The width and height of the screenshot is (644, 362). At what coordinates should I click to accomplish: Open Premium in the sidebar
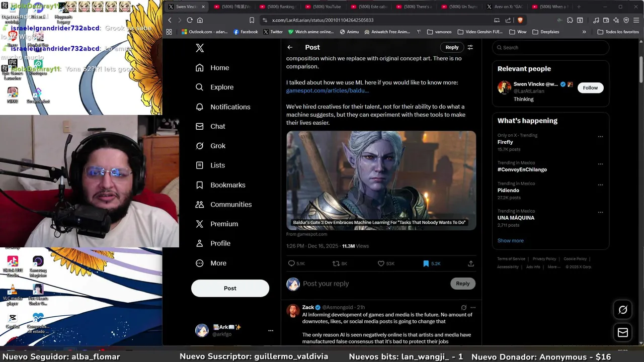[x=217, y=224]
